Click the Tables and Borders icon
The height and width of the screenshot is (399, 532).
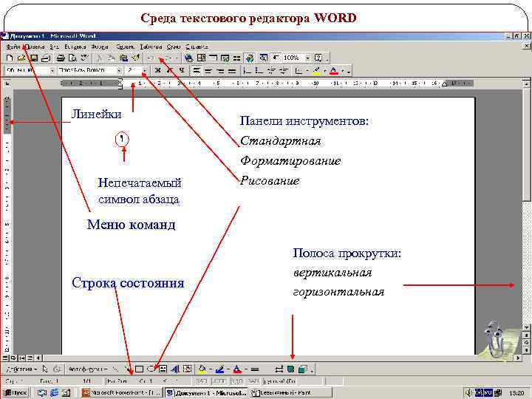coord(201,58)
